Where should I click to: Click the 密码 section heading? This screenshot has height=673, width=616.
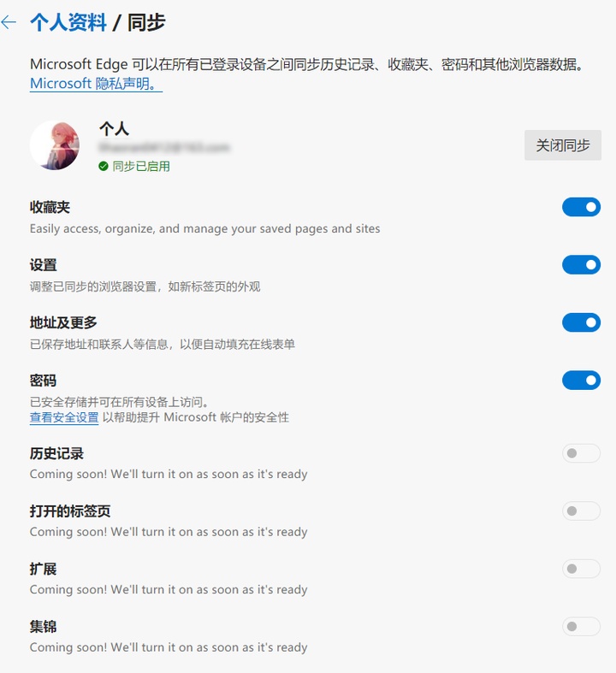pos(43,381)
